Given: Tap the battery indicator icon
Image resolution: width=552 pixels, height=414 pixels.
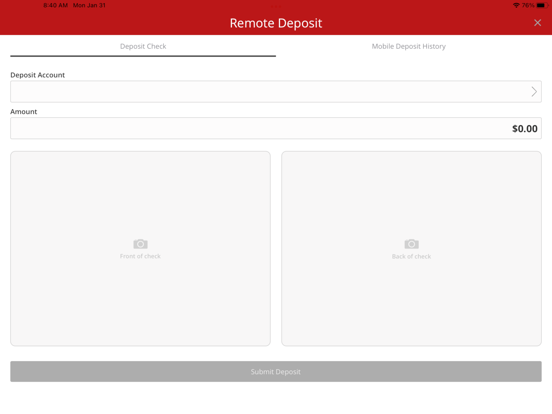Looking at the screenshot, I should coord(541,5).
